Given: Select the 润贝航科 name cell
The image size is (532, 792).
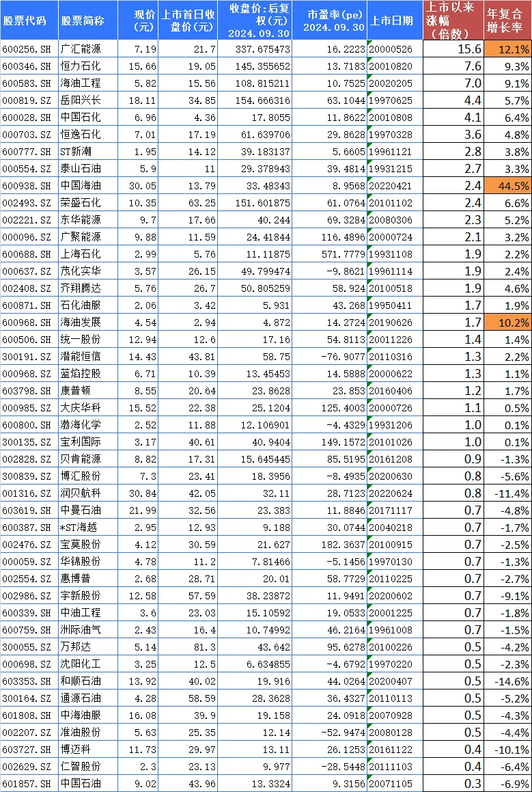Looking at the screenshot, I should click(88, 493).
